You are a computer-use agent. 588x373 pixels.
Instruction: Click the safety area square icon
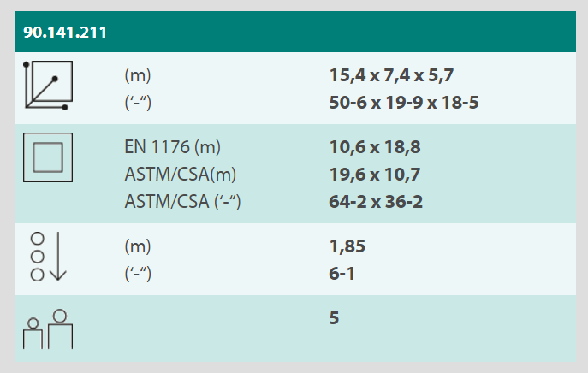pos(48,159)
